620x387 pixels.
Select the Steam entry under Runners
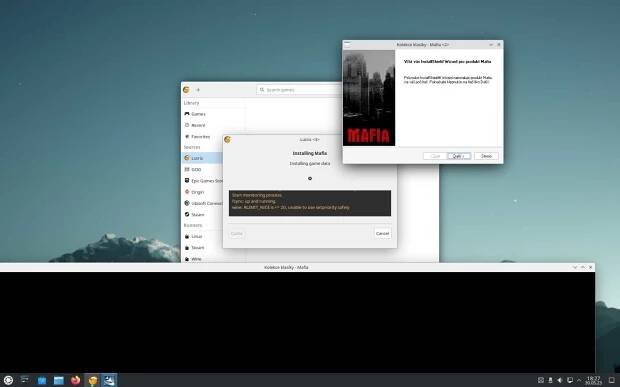(x=202, y=248)
